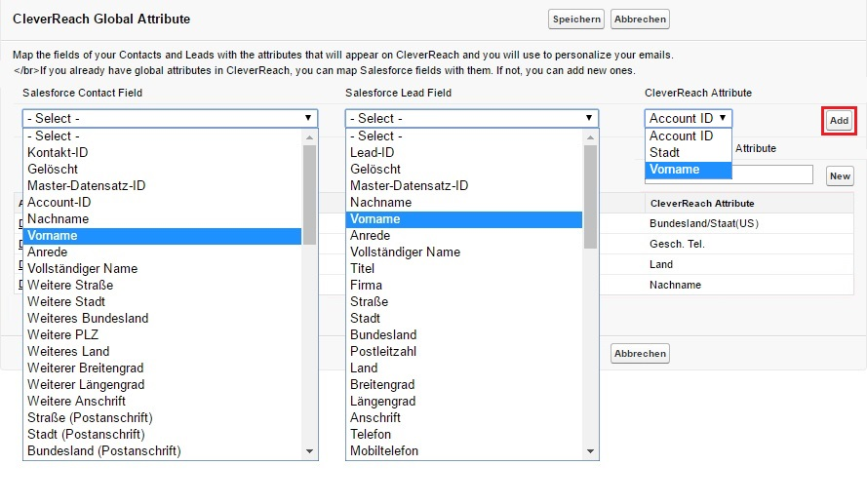
Task: Open the Salesforce Lead Field dropdown
Action: 472,118
